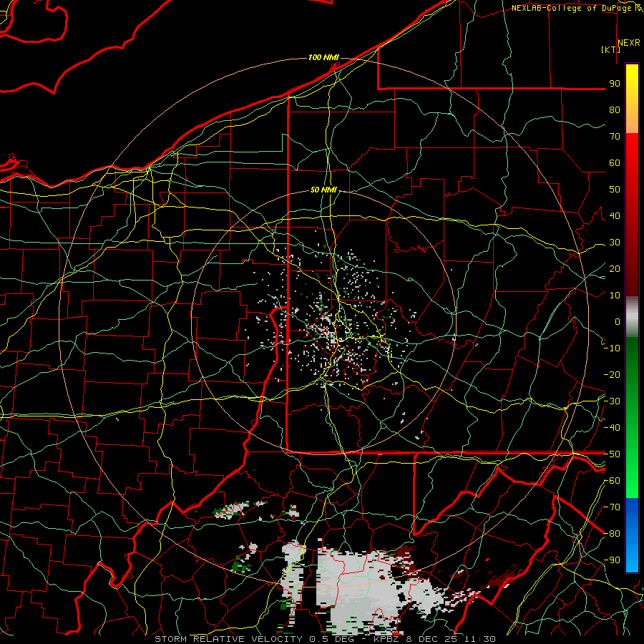
Task: Click the "100 NMI" range ring label
Action: coord(323,57)
